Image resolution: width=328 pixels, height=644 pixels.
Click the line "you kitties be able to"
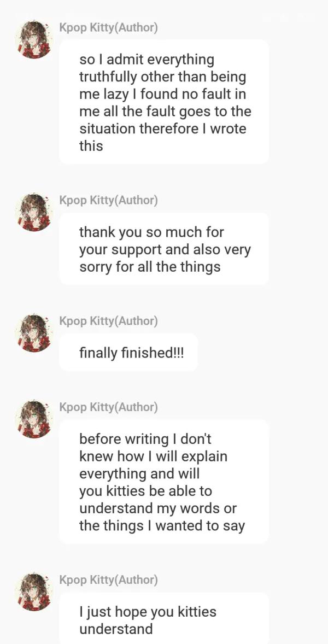pyautogui.click(x=145, y=491)
